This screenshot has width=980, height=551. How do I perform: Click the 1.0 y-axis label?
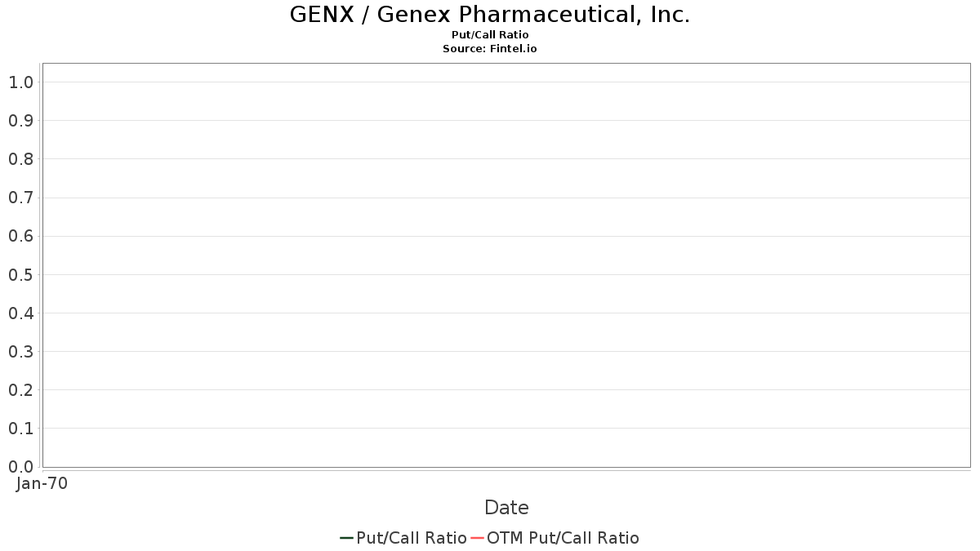(x=20, y=82)
